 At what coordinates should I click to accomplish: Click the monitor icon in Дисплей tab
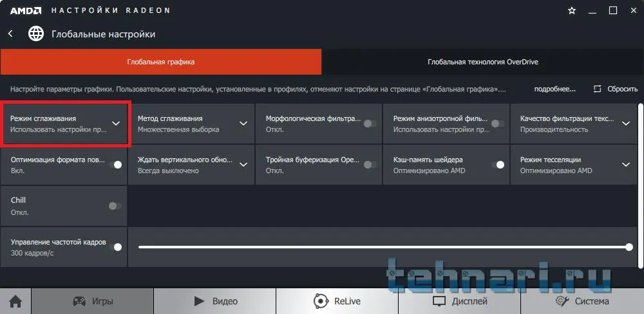439,301
